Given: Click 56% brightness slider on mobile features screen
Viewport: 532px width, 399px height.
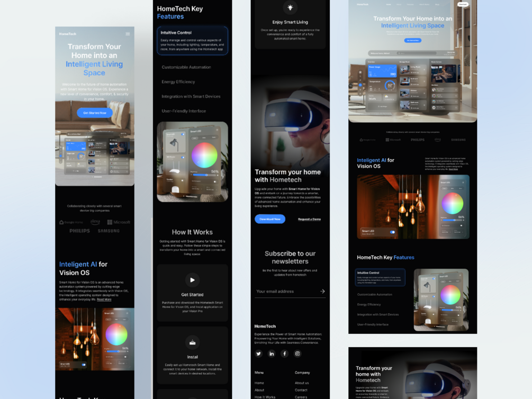Looking at the screenshot, I should [x=205, y=175].
